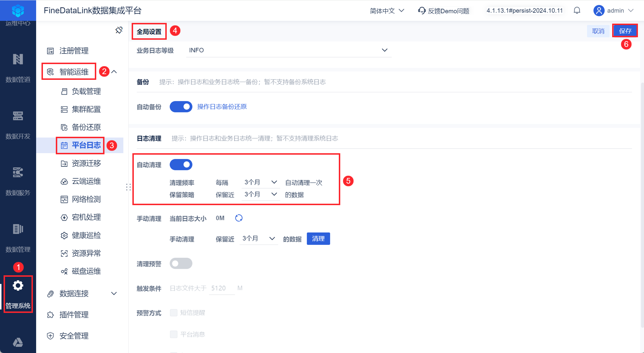Select the 全局设置 tab
Image resolution: width=644 pixels, height=353 pixels.
point(149,32)
